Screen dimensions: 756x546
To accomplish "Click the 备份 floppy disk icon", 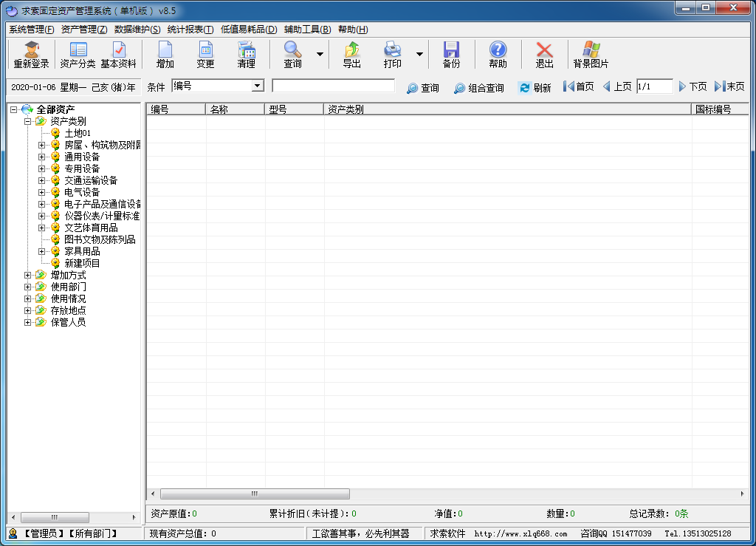I will click(451, 55).
